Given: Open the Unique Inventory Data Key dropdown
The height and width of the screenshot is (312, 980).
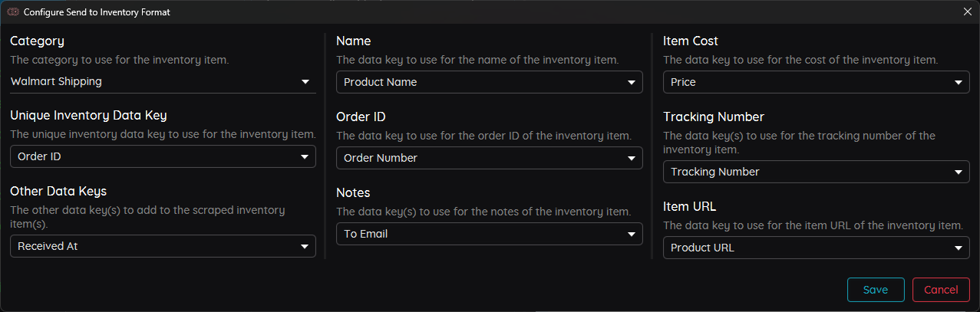Looking at the screenshot, I should click(x=153, y=157).
